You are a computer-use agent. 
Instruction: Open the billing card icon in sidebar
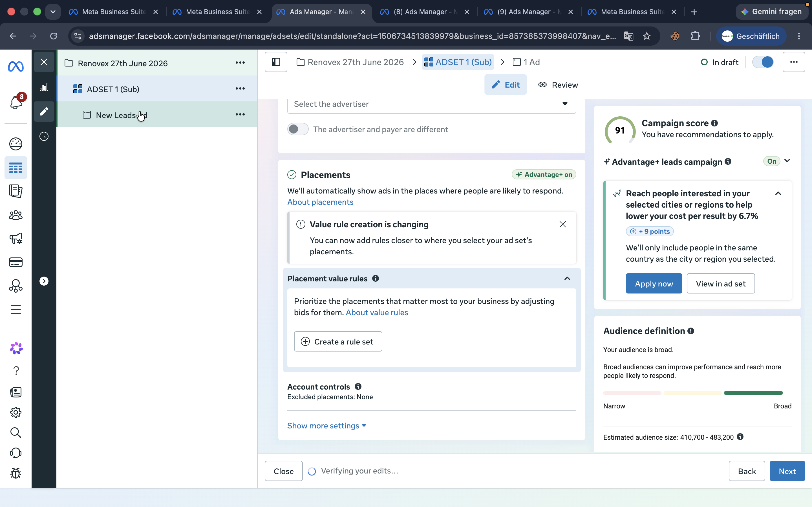pos(16,262)
